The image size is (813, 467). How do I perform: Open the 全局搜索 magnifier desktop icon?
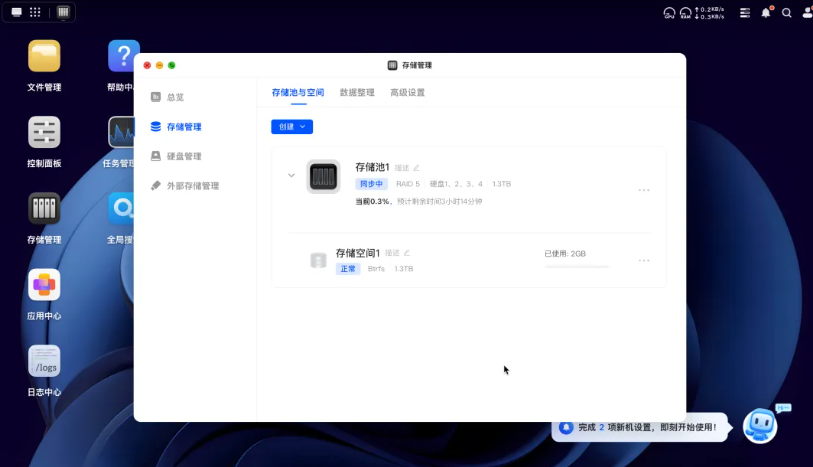coord(121,208)
